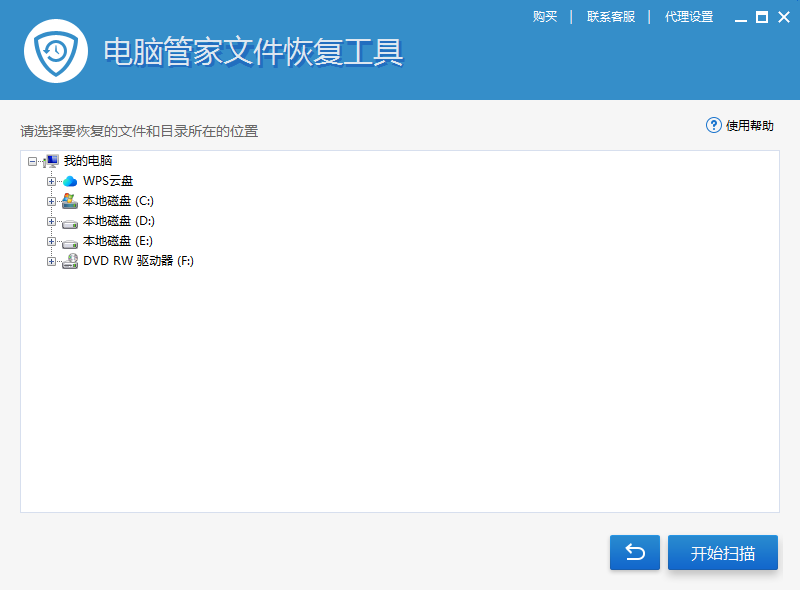Click the 购买 link

[545, 16]
